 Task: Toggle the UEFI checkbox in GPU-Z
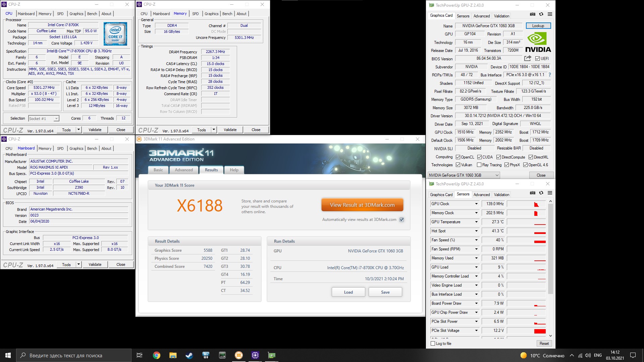pyautogui.click(x=537, y=58)
